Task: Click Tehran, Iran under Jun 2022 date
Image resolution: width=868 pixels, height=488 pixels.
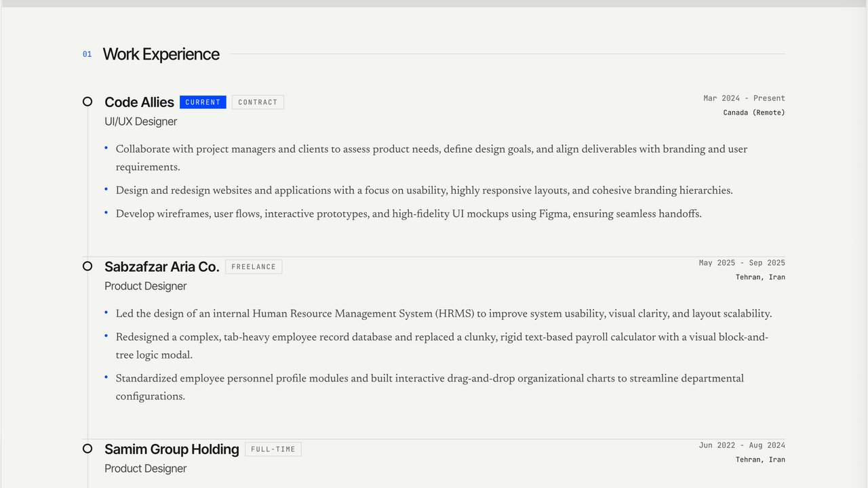Action: (760, 460)
